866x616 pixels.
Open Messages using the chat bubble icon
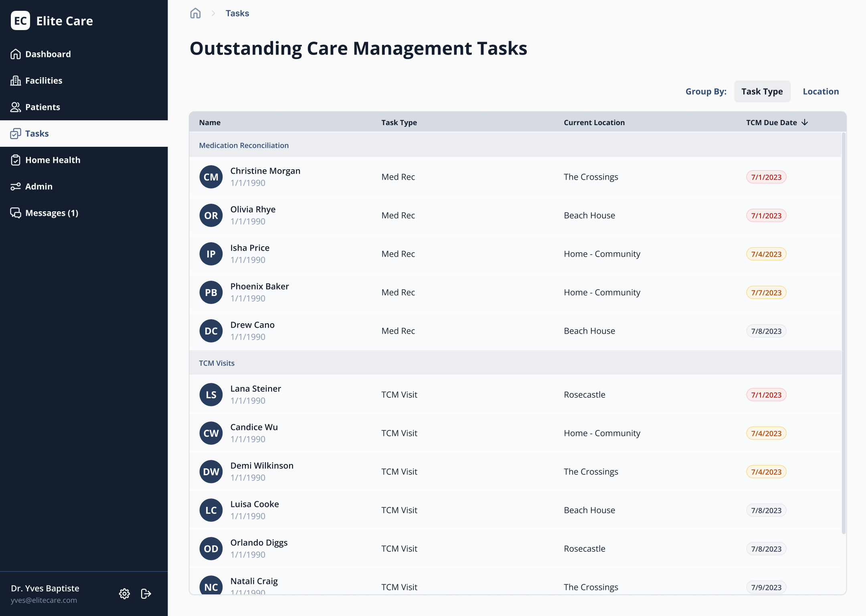tap(15, 213)
